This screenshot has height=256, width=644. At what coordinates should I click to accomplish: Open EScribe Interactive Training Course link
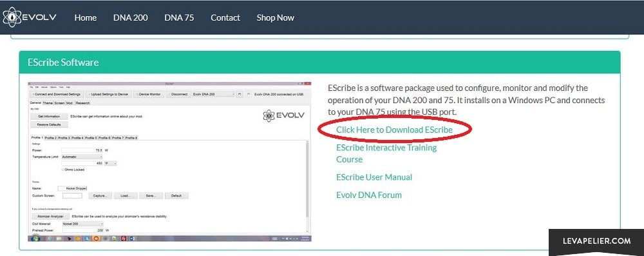point(386,153)
